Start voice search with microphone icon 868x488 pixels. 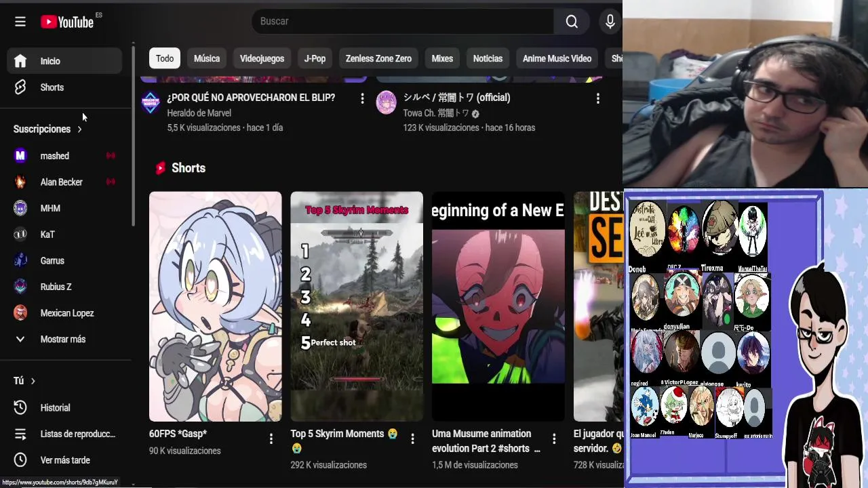coord(610,22)
